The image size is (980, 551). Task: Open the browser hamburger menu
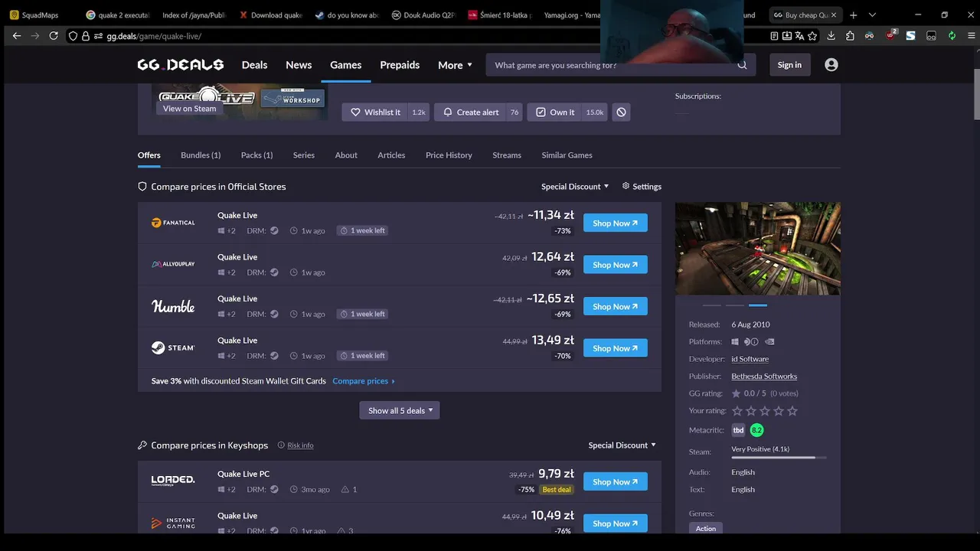tap(971, 35)
